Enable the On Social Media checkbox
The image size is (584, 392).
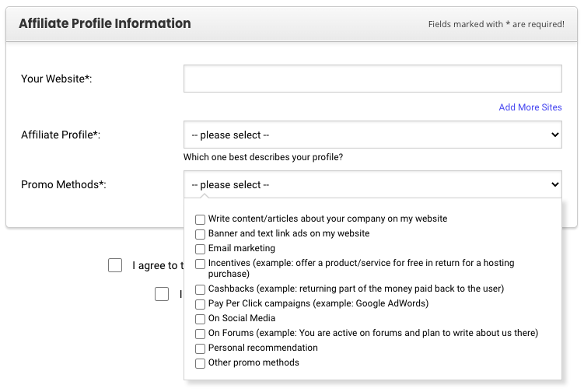point(201,319)
